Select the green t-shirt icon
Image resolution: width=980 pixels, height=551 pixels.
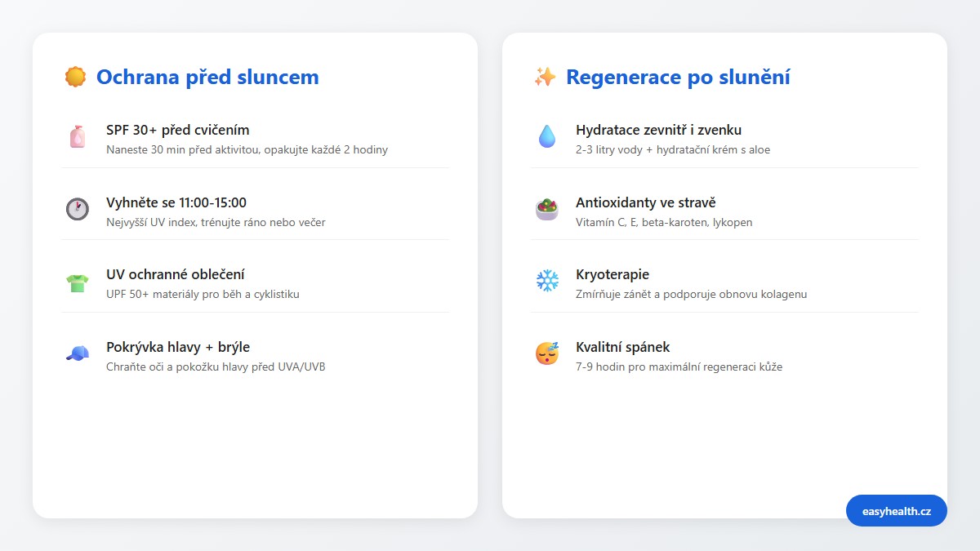78,282
